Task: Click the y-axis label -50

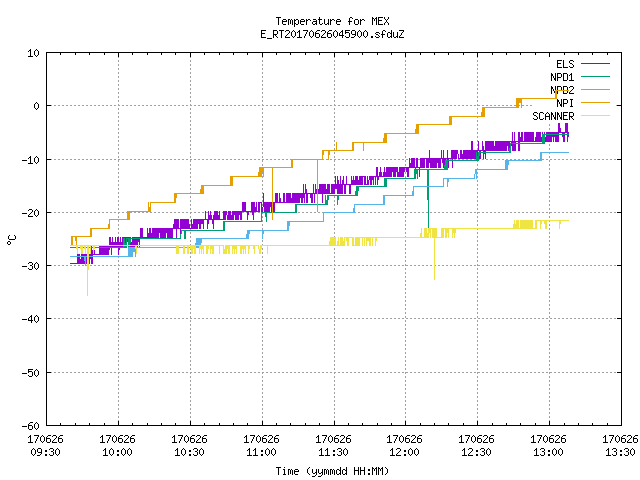Action: point(31,373)
